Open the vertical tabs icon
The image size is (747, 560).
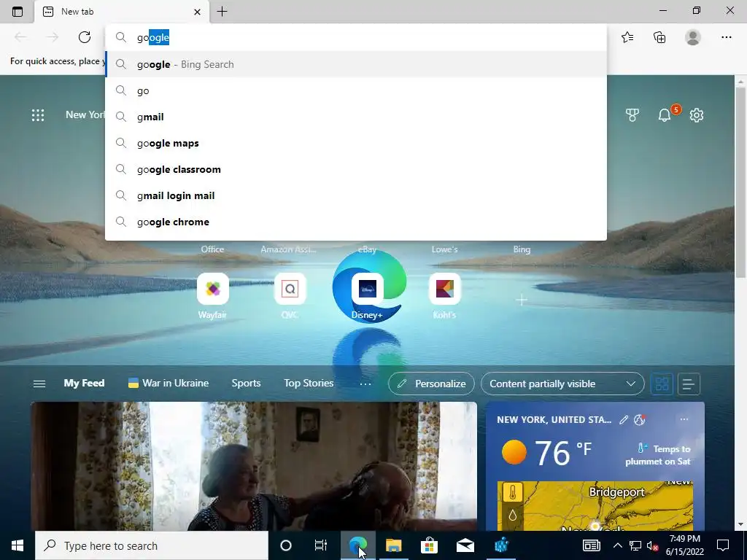[18, 12]
